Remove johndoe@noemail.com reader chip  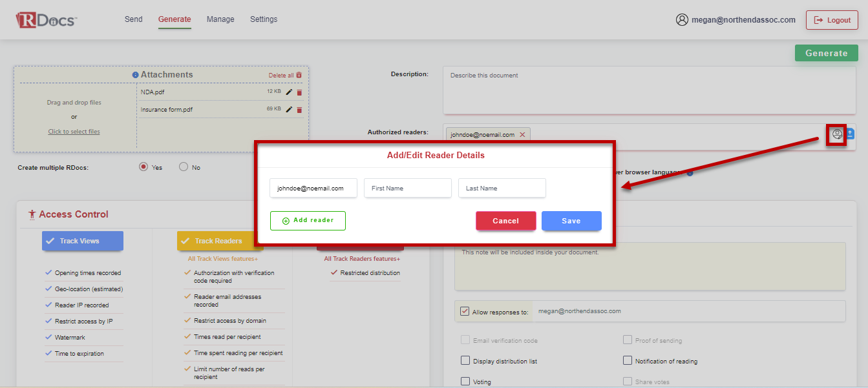[523, 134]
